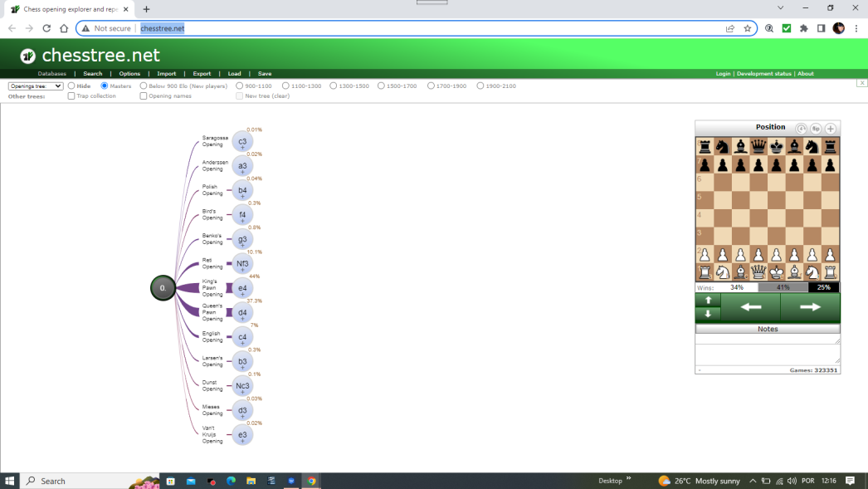
Task: Open the Options menu
Action: 129,74
